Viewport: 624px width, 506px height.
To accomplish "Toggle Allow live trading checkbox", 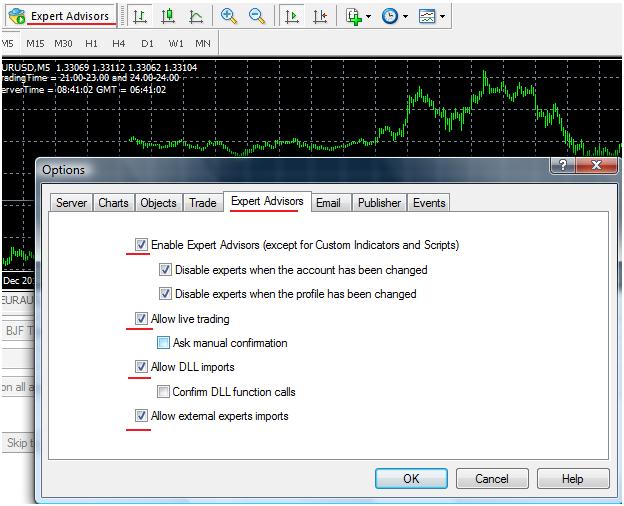I will 141,319.
